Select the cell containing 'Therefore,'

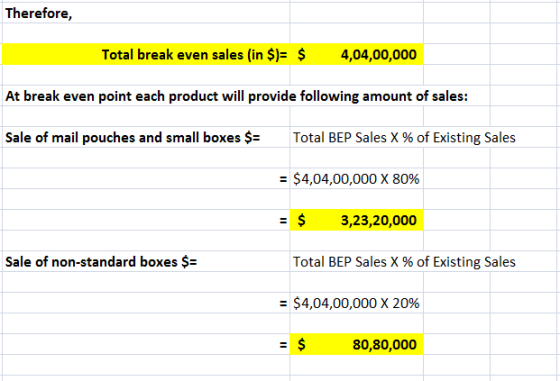point(146,13)
